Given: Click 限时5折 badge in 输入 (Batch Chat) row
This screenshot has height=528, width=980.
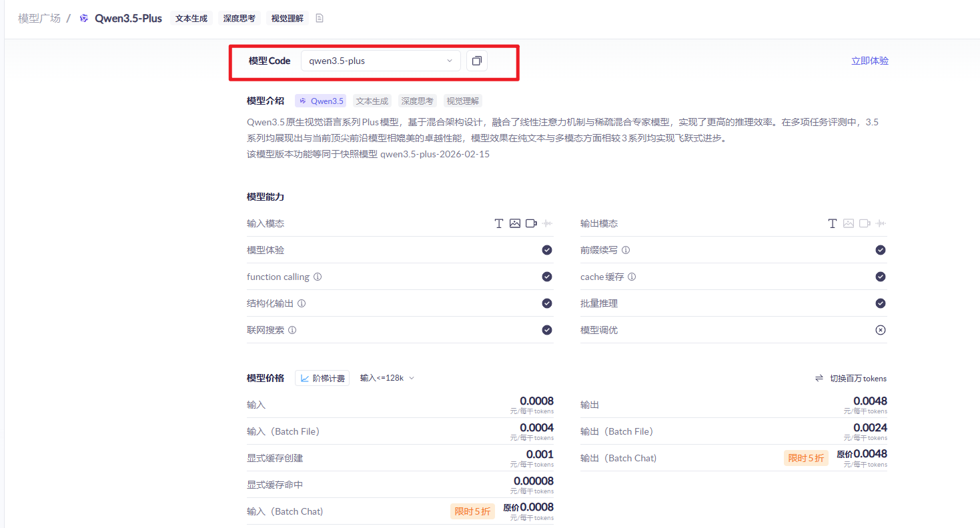Looking at the screenshot, I should pyautogui.click(x=472, y=511).
